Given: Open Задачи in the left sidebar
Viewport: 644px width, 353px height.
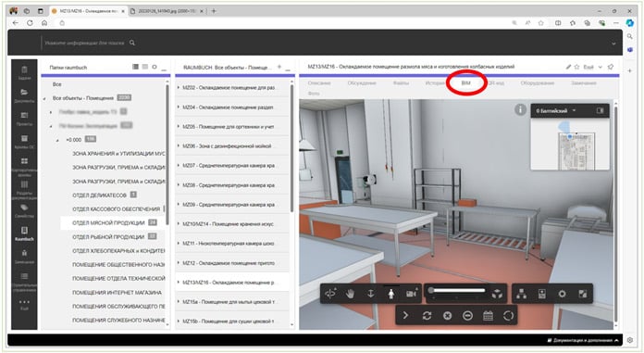Looking at the screenshot, I should point(24,72).
